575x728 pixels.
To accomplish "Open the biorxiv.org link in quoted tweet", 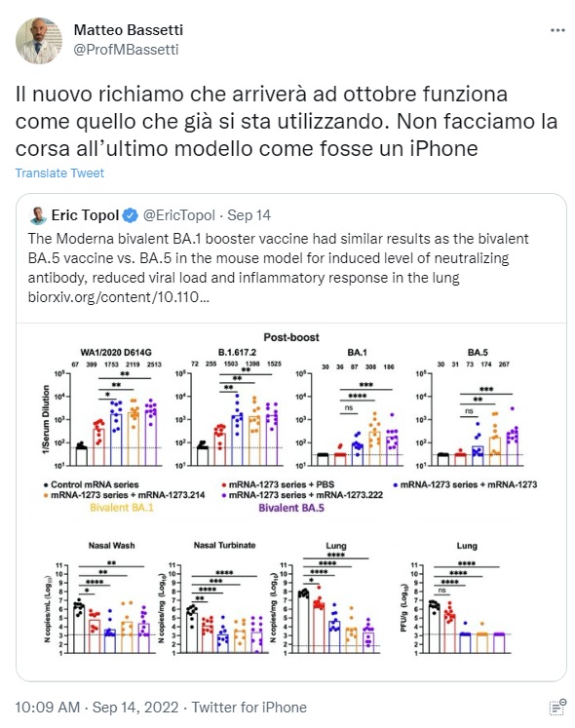I will [119, 297].
